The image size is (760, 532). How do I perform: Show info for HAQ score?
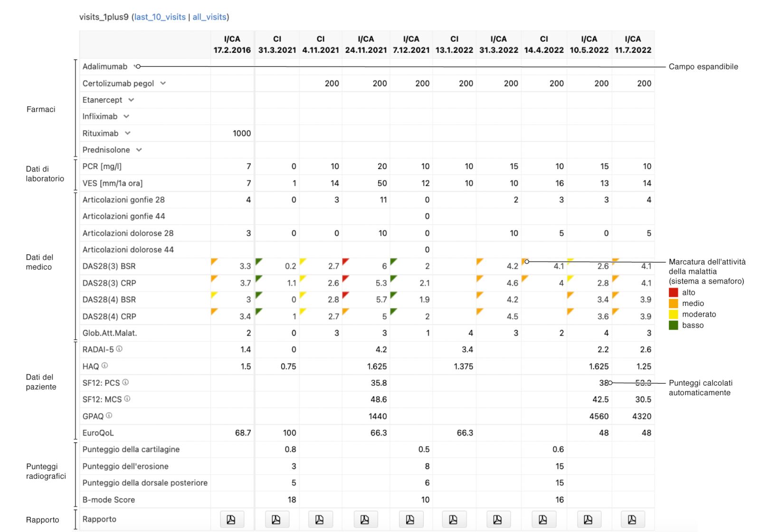[x=104, y=365]
